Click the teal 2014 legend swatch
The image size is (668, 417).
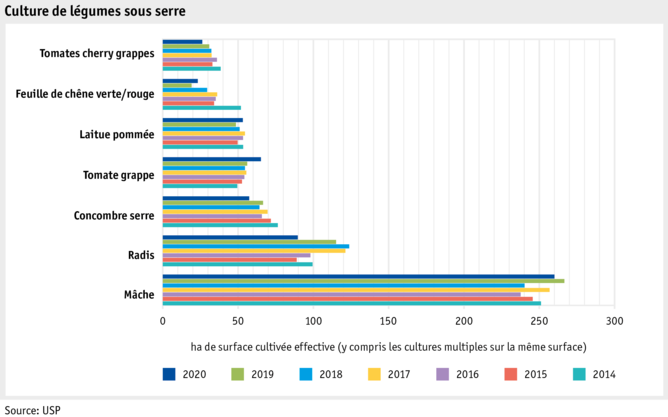580,374
